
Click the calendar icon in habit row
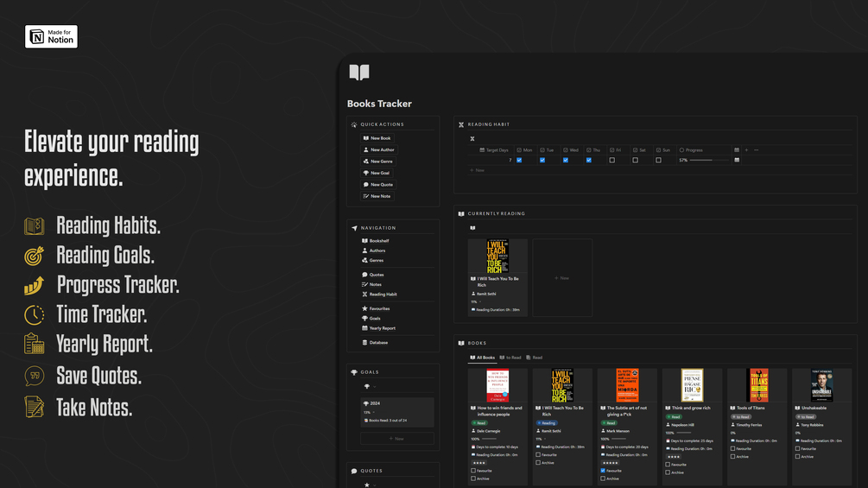(x=737, y=160)
